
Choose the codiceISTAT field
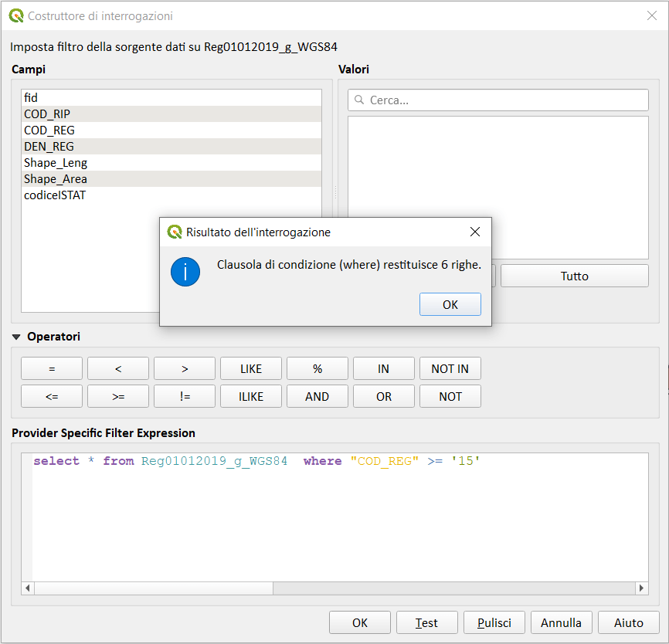(x=55, y=195)
